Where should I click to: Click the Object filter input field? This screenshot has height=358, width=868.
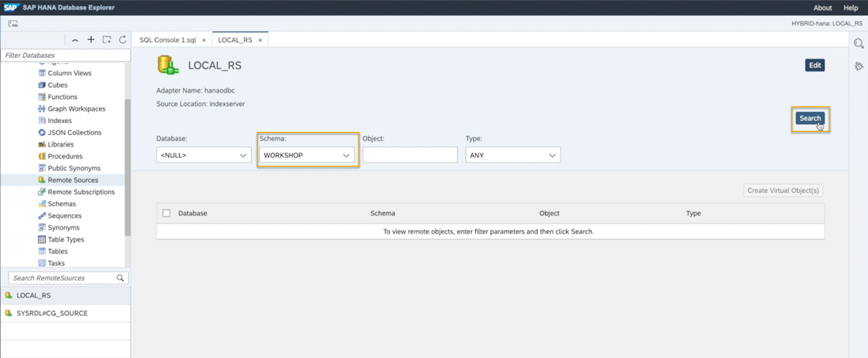tap(410, 155)
